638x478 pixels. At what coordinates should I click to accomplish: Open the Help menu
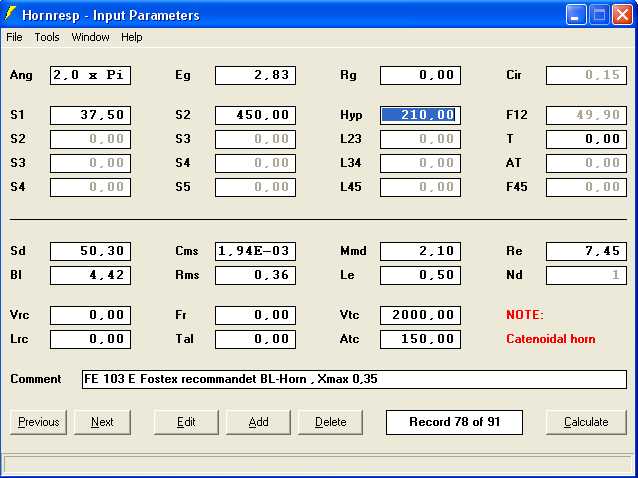tap(131, 37)
